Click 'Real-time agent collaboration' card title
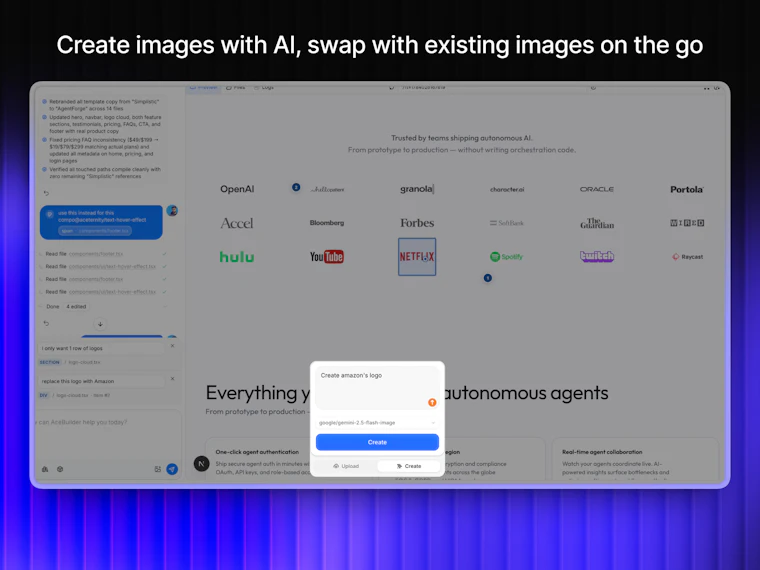Screen dimensions: 760x570 [x=602, y=452]
